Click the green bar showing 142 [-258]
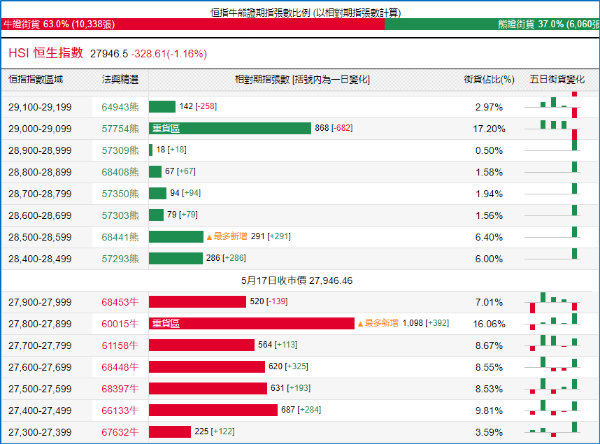 pos(162,106)
